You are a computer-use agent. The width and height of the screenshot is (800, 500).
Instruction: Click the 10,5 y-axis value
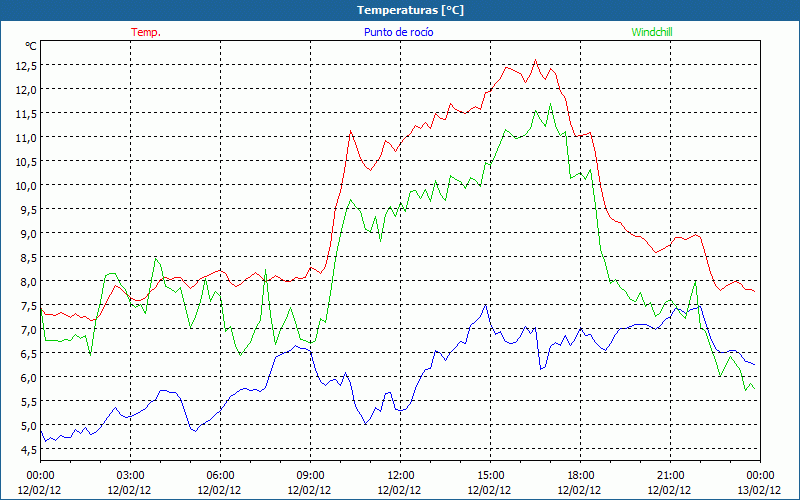tap(26, 161)
